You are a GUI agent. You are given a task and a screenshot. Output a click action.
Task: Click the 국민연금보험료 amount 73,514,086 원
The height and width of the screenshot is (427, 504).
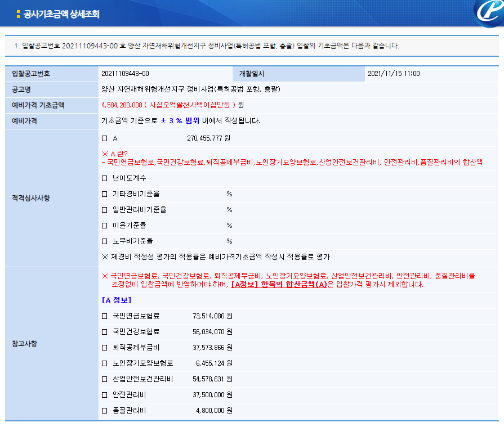point(212,316)
